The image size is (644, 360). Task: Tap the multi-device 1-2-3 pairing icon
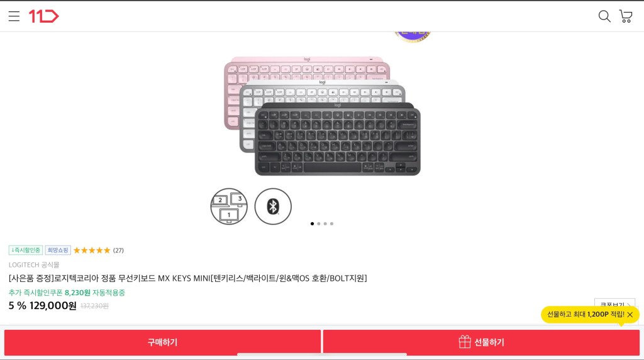click(229, 206)
